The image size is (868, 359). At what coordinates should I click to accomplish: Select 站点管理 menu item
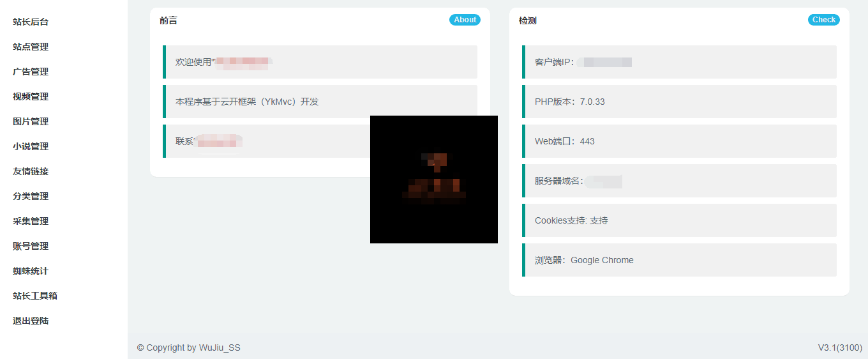(31, 47)
